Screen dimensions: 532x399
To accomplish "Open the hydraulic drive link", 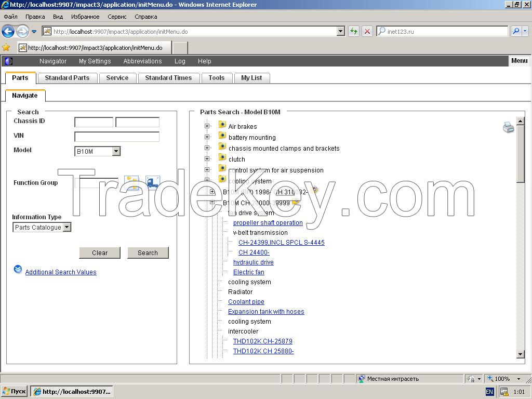I will coord(253,262).
